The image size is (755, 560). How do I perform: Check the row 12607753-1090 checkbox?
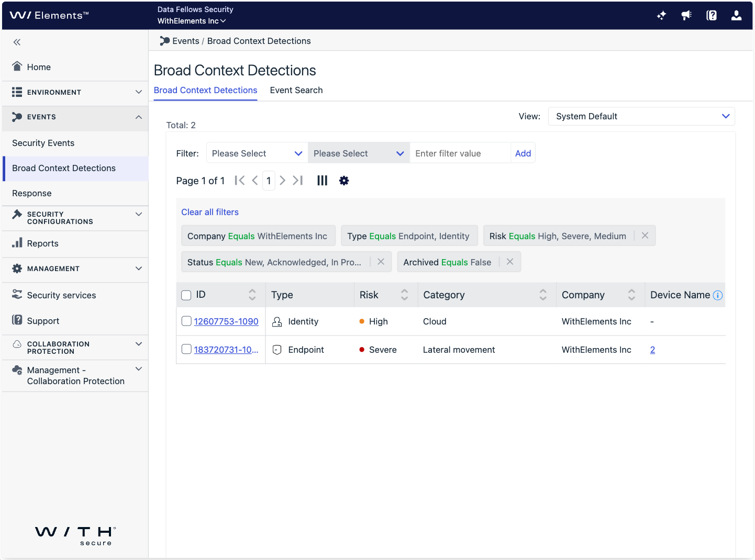point(186,321)
